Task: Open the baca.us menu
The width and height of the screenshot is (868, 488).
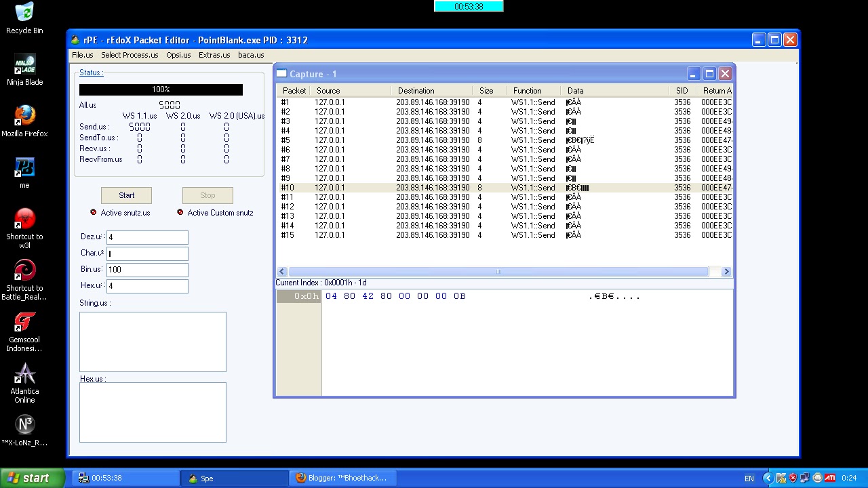Action: pyautogui.click(x=251, y=55)
